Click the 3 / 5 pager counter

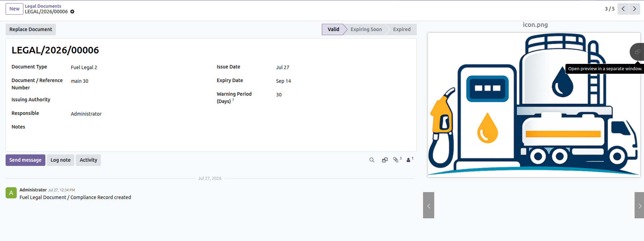pos(609,9)
